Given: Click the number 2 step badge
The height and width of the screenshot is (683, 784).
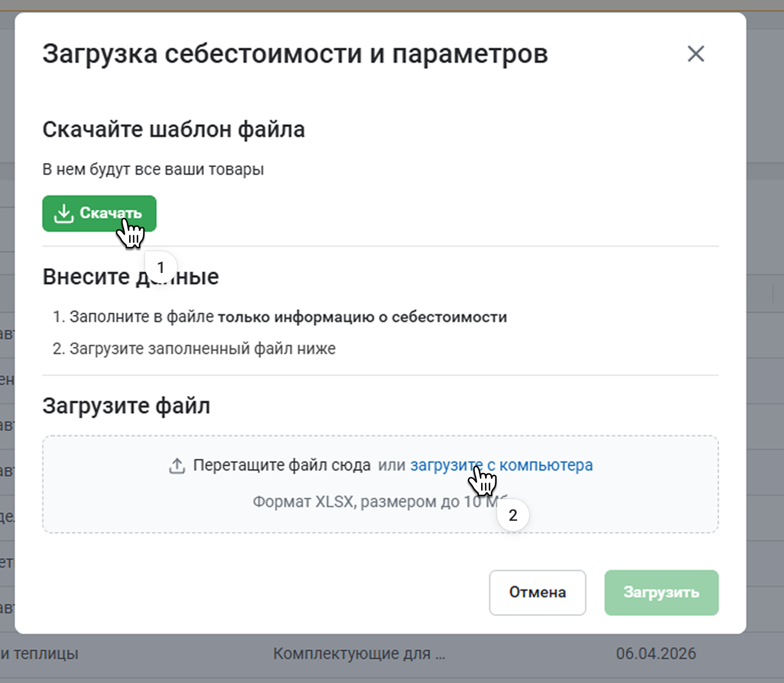Looking at the screenshot, I should click(513, 515).
